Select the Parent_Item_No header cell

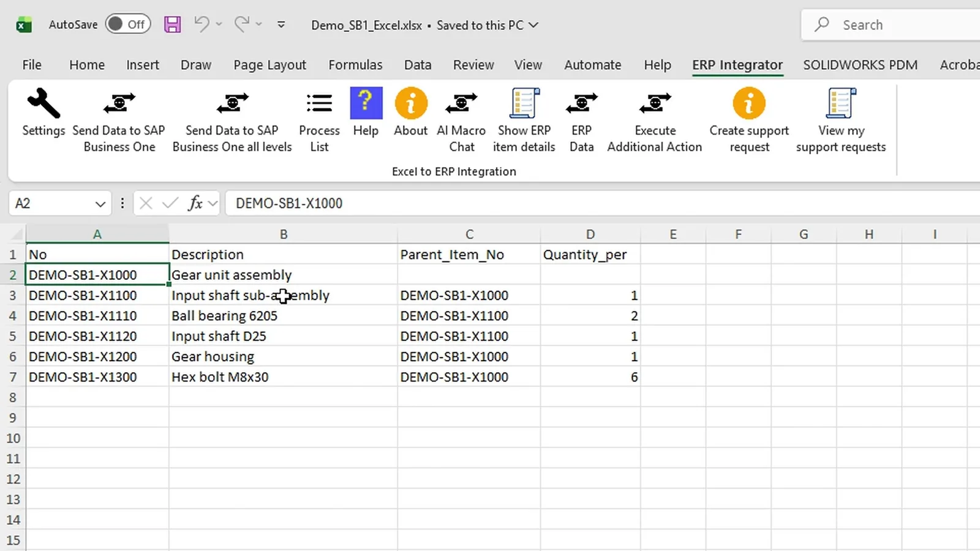pyautogui.click(x=469, y=255)
